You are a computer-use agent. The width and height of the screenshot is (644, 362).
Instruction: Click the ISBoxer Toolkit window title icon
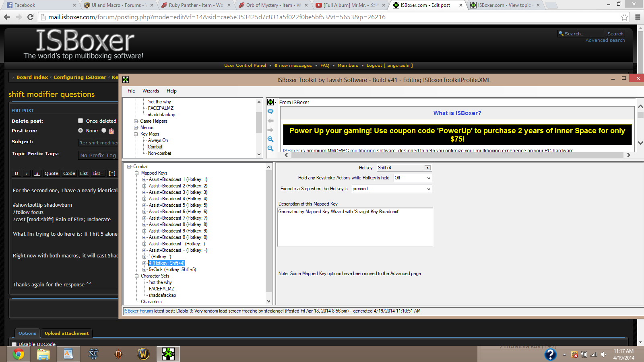point(126,80)
